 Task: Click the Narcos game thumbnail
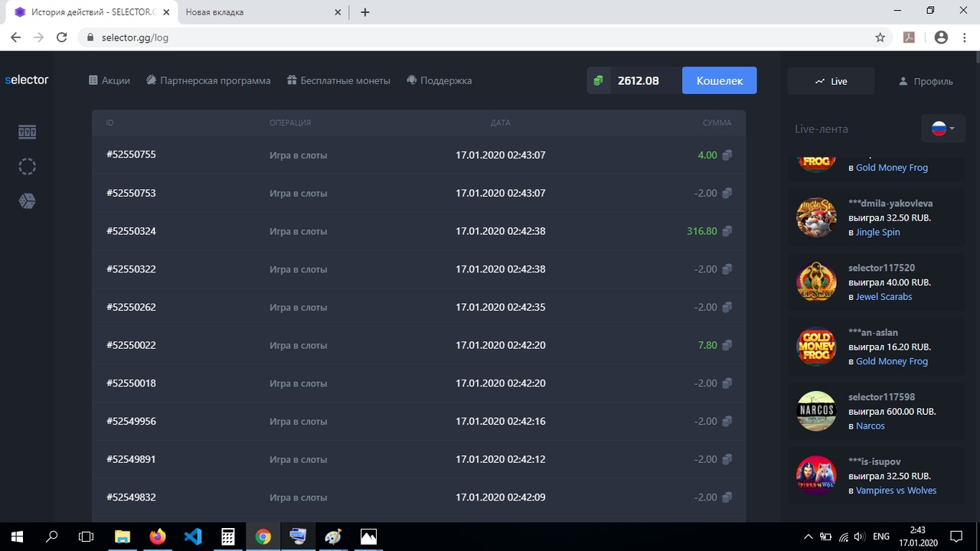(816, 411)
